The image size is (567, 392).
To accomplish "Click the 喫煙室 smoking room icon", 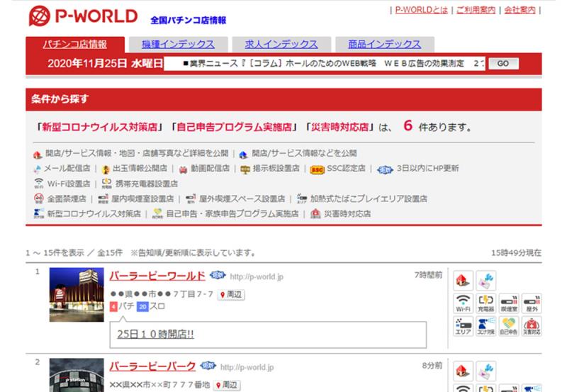I will coord(508,303).
